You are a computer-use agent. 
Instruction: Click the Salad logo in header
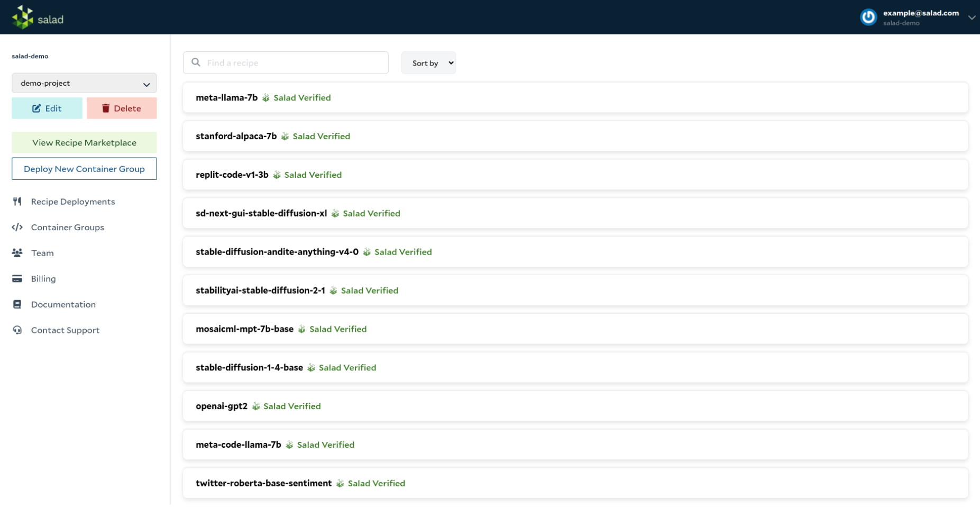coord(38,18)
